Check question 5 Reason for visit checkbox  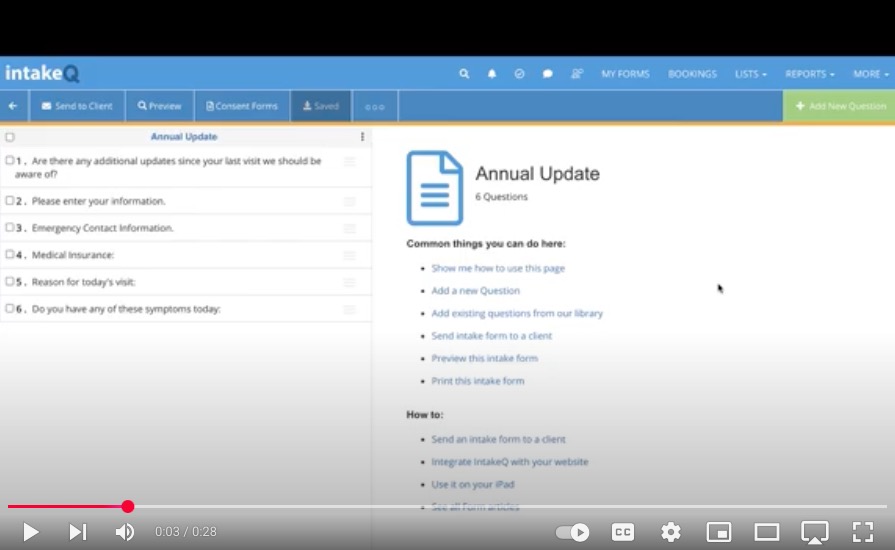[10, 281]
